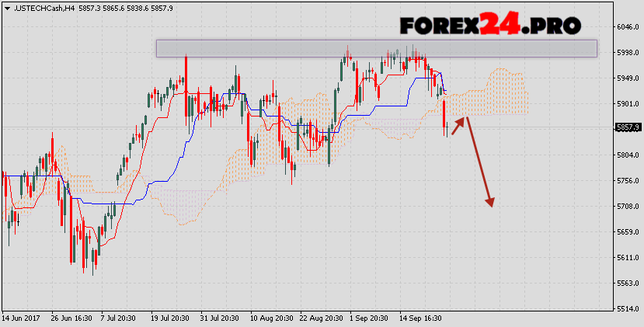Screen dimensions: 644x327
Task: Click the 5708.0 price level label
Action: (627, 207)
